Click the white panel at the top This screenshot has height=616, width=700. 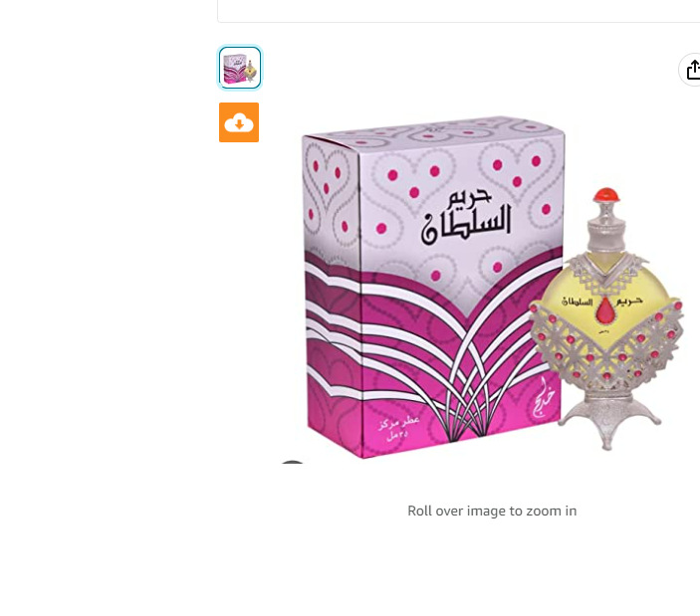coord(458,11)
